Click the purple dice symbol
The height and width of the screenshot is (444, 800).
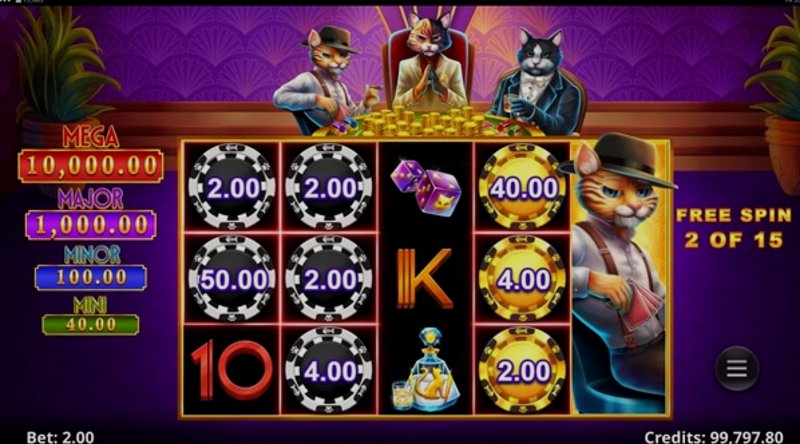coord(426,188)
